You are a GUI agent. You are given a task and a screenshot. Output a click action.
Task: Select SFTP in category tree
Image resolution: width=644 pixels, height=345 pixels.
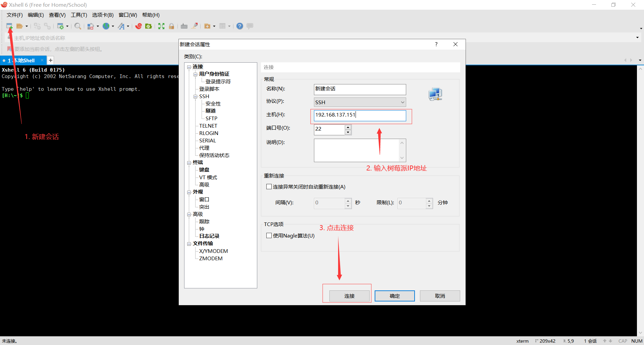tap(211, 118)
